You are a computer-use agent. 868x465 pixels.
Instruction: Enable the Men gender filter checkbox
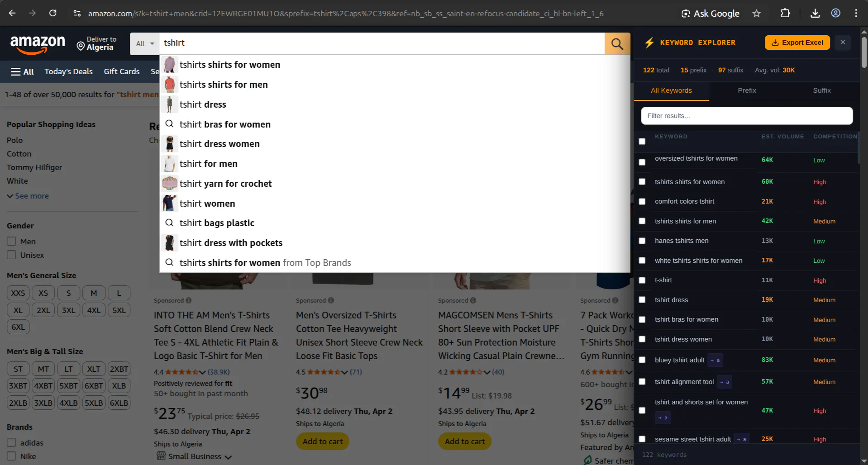tap(11, 242)
